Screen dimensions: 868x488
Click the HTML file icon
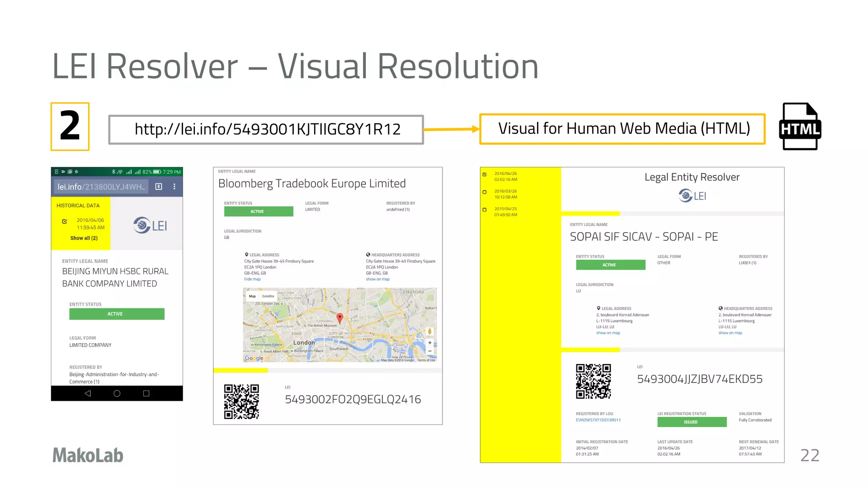point(800,126)
